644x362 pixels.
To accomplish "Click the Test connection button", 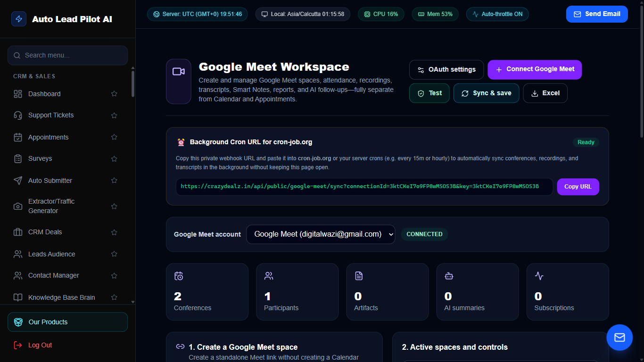I will tap(429, 93).
